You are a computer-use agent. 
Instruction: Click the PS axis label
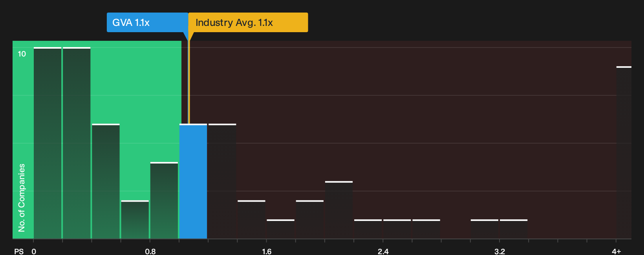point(19,251)
